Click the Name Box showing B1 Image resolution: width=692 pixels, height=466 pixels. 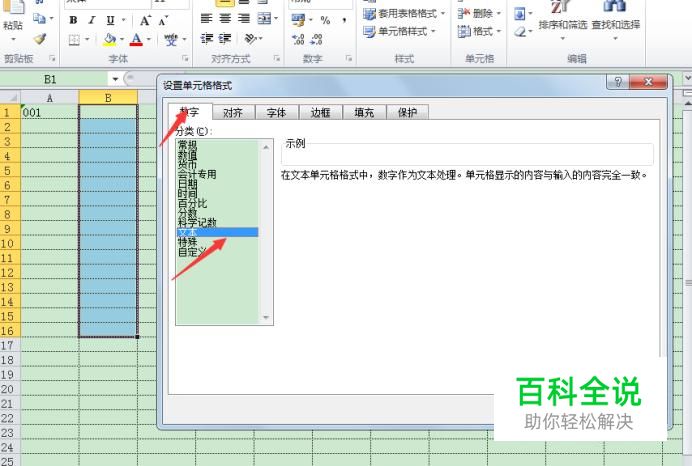point(54,79)
